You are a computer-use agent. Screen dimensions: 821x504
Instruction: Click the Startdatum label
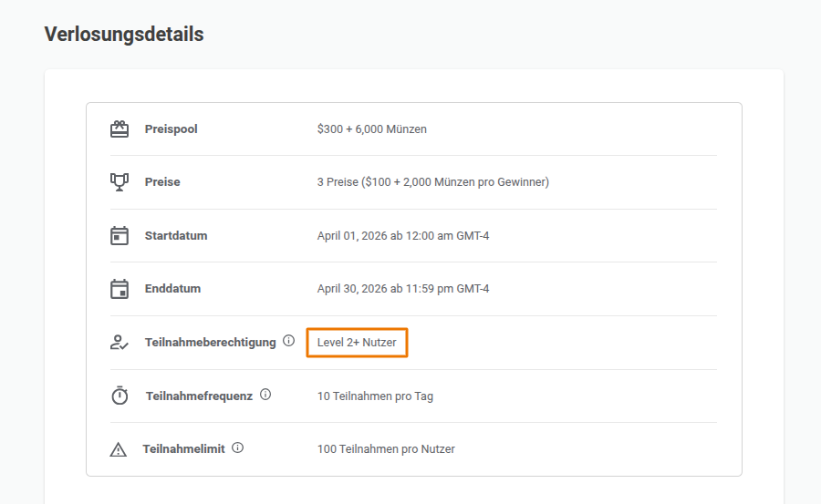[176, 236]
